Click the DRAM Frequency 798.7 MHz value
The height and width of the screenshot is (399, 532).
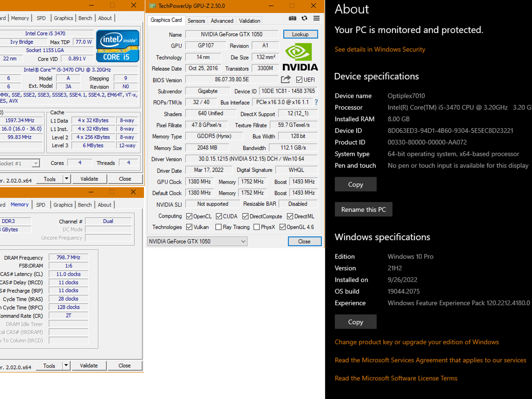point(69,257)
